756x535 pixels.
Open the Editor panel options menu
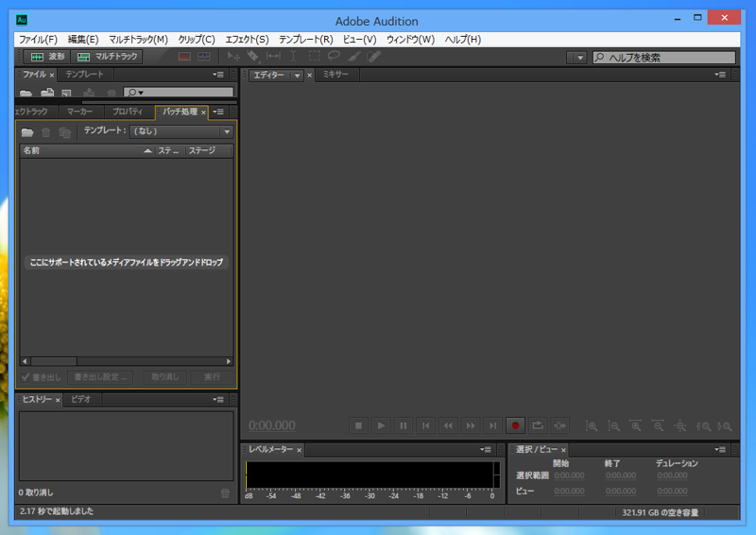720,75
